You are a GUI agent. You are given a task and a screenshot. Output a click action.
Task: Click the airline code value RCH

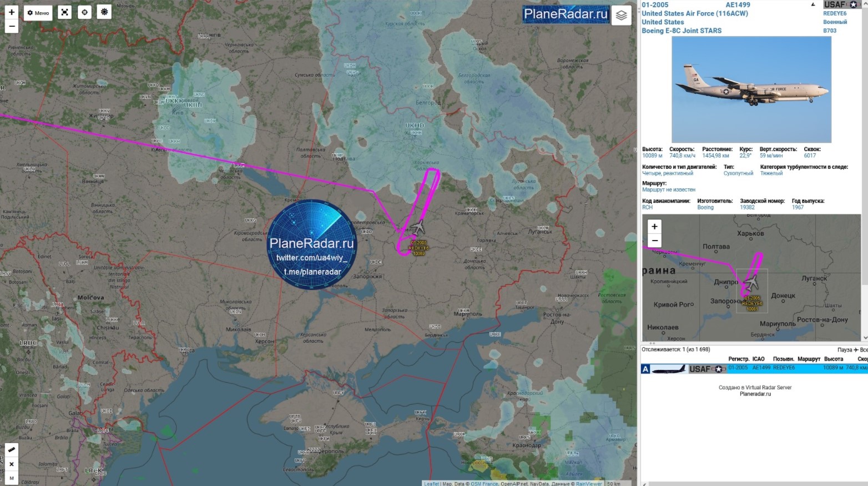coord(647,207)
